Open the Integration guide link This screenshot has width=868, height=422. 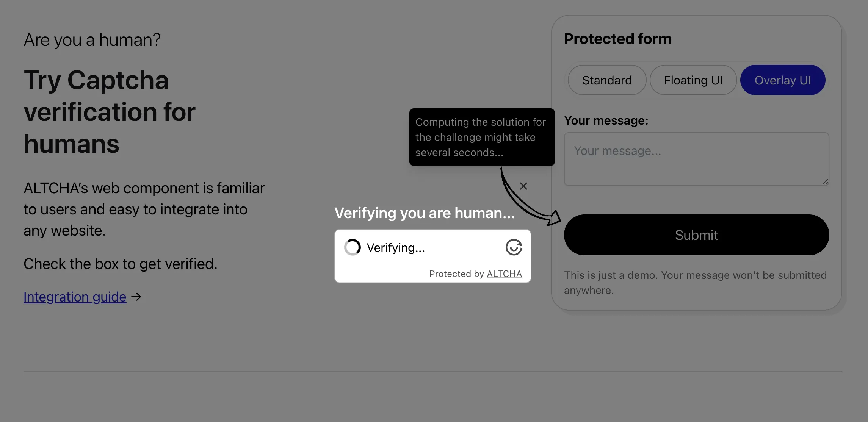click(x=75, y=297)
